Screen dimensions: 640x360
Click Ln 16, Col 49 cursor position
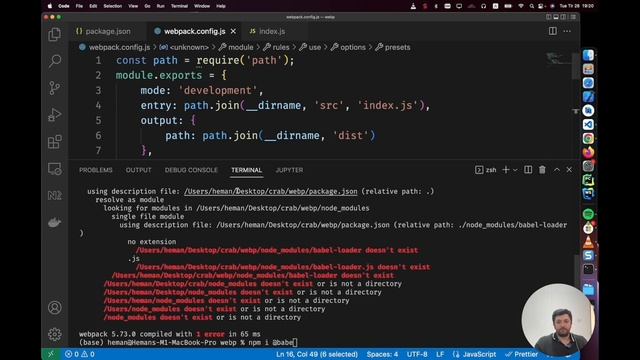[x=317, y=354]
